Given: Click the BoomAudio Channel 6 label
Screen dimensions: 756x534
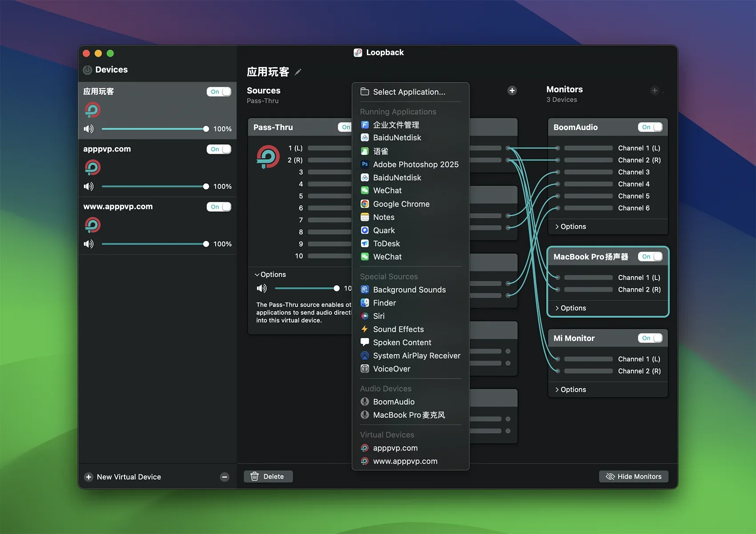Looking at the screenshot, I should pyautogui.click(x=634, y=208).
